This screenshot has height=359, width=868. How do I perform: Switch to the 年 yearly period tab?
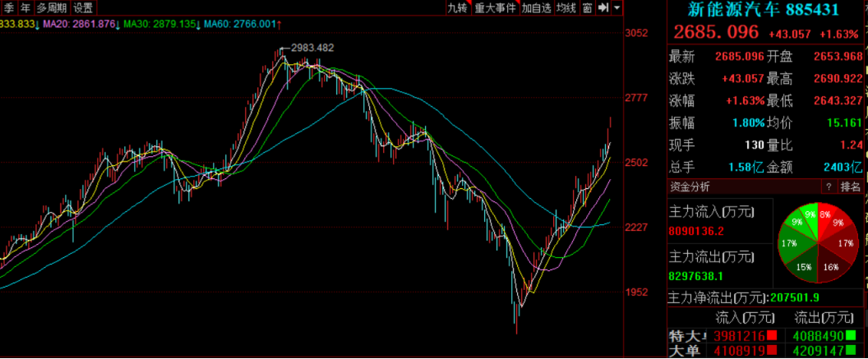pyautogui.click(x=25, y=7)
